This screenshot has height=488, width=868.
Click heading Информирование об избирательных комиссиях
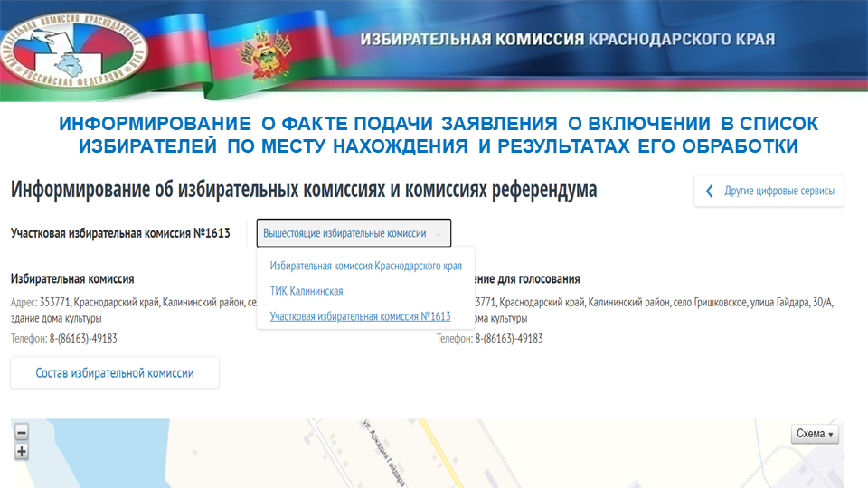click(304, 191)
